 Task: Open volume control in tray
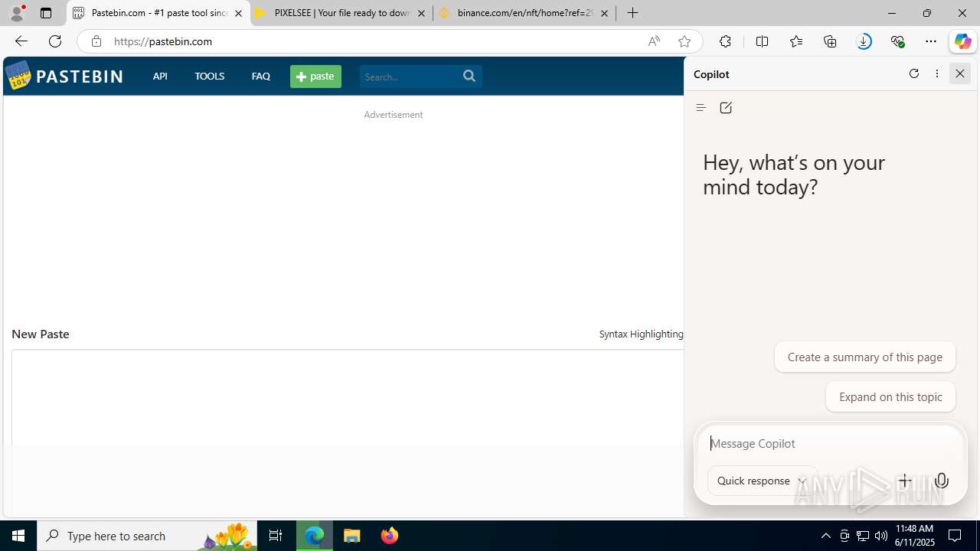pos(881,536)
